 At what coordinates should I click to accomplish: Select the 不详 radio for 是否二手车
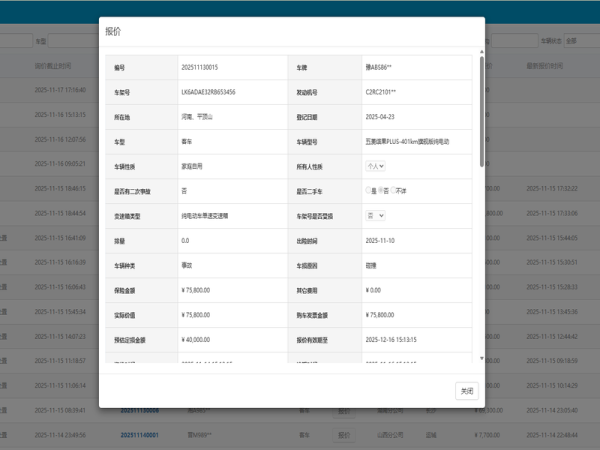(x=393, y=190)
